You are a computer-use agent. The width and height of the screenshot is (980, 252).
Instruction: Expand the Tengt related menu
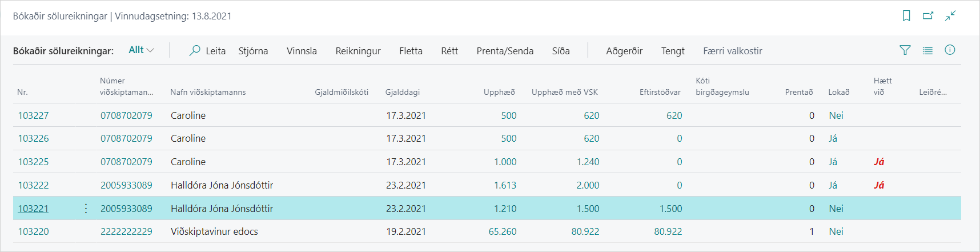click(673, 51)
